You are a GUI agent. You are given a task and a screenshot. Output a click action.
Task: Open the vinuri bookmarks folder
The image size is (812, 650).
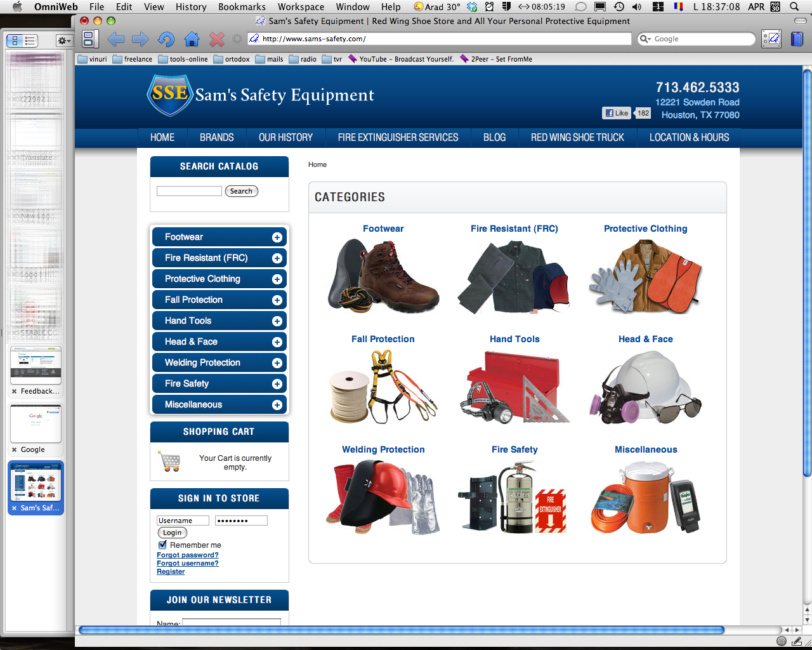pyautogui.click(x=92, y=59)
